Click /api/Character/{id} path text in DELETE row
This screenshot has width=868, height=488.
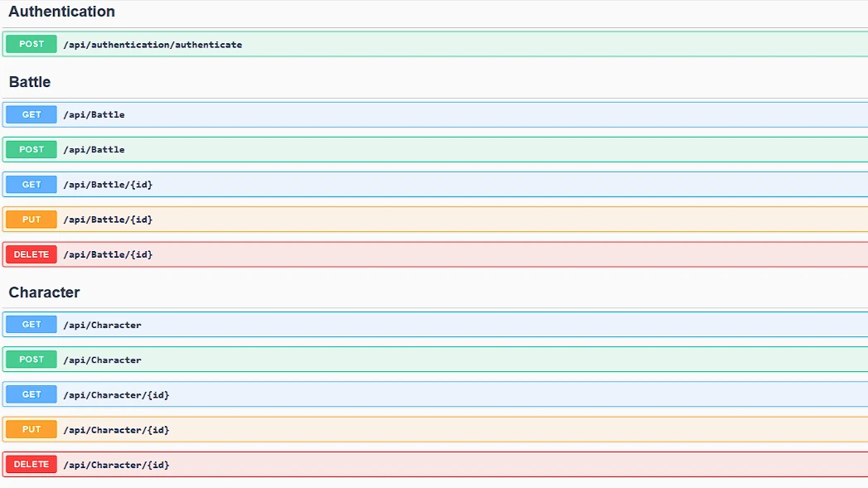(116, 465)
